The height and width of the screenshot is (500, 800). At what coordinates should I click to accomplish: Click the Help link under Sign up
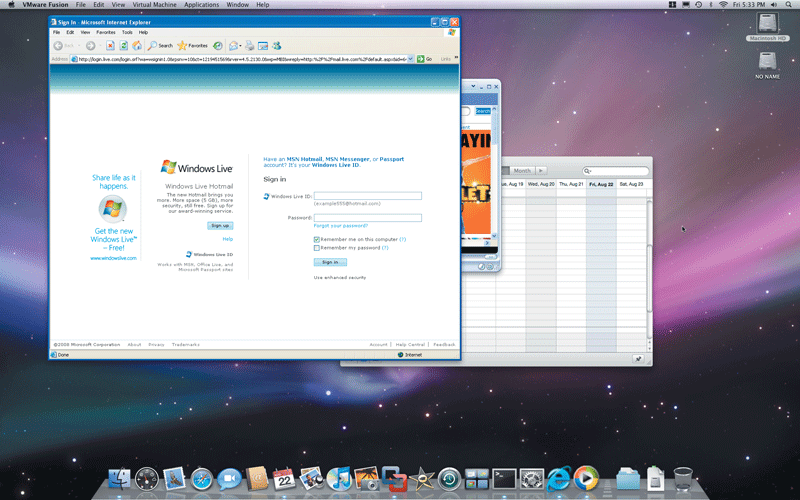[228, 239]
